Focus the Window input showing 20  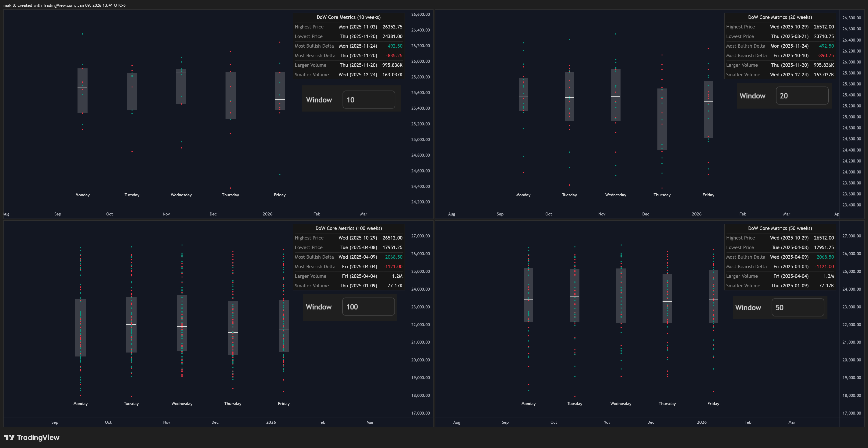802,96
